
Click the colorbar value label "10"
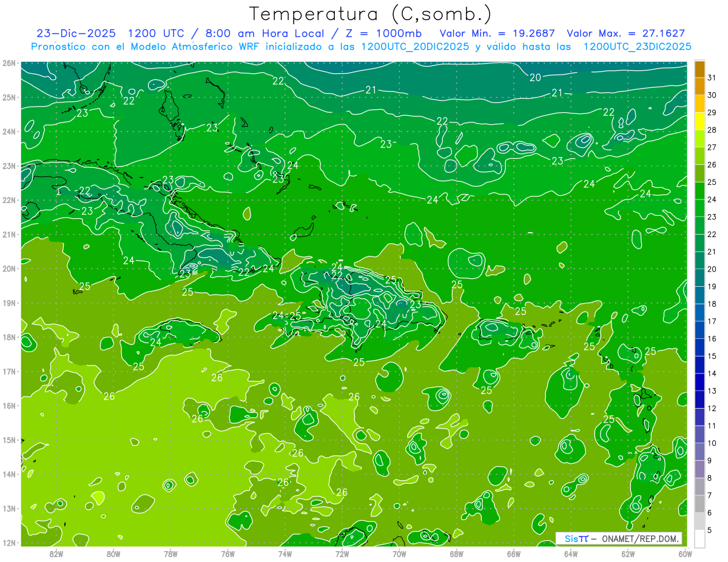(712, 443)
